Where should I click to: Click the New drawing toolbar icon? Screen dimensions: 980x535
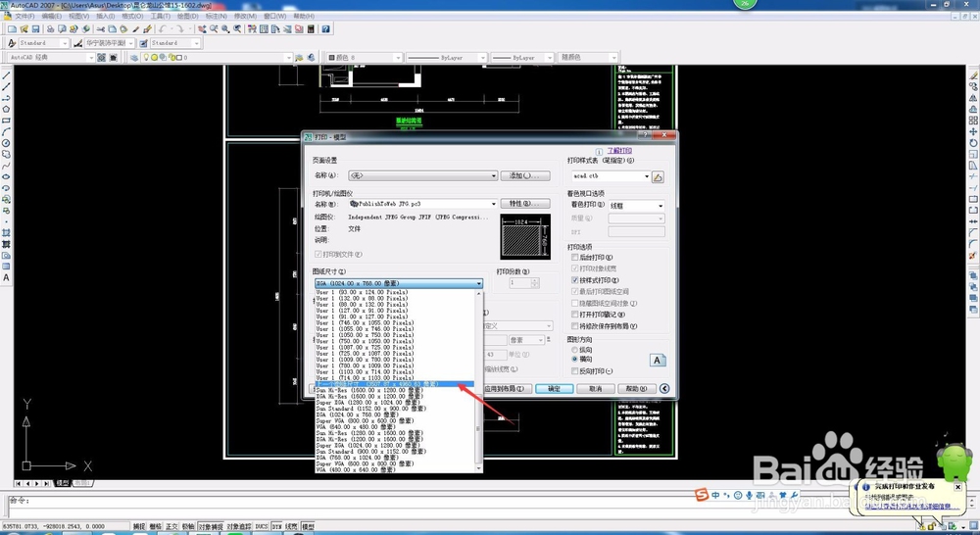(x=12, y=28)
